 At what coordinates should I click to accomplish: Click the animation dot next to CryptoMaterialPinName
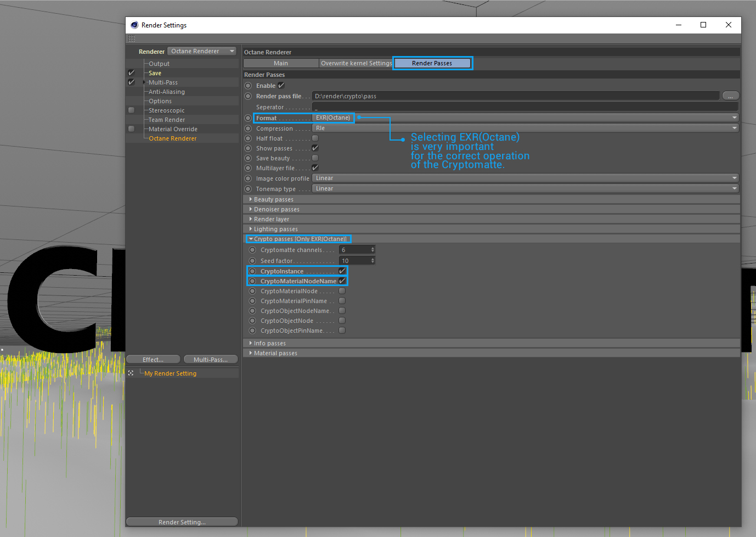[x=252, y=301]
